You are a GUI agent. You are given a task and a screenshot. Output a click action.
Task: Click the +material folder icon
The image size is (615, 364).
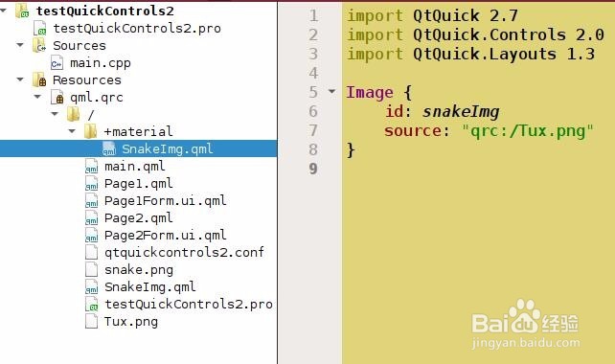tap(91, 131)
